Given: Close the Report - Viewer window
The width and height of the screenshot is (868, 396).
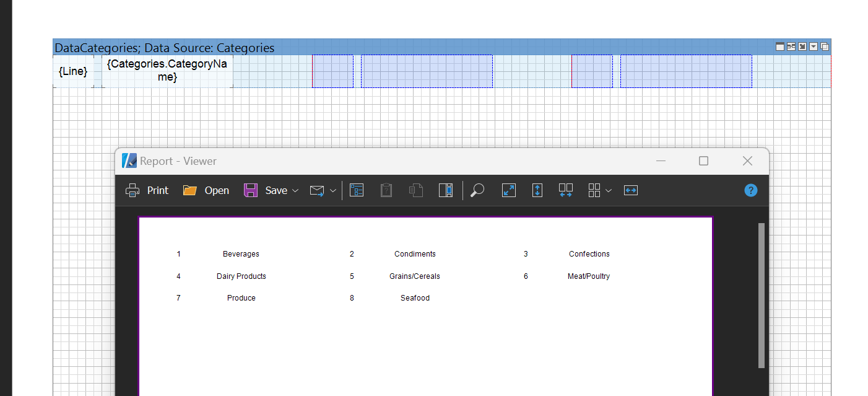Looking at the screenshot, I should click(x=747, y=161).
